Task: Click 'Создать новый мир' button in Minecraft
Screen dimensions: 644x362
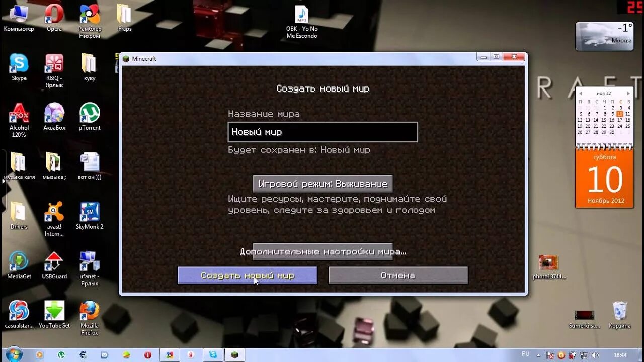Action: (248, 275)
